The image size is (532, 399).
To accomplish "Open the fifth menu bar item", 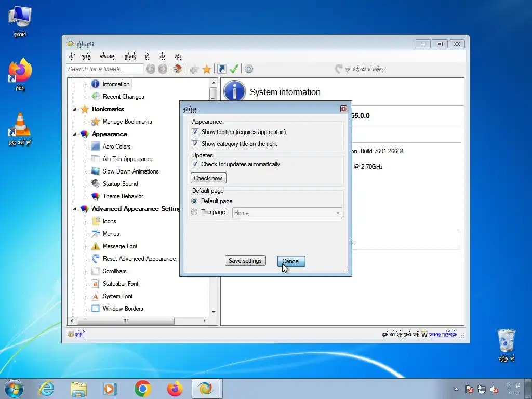I will [147, 56].
